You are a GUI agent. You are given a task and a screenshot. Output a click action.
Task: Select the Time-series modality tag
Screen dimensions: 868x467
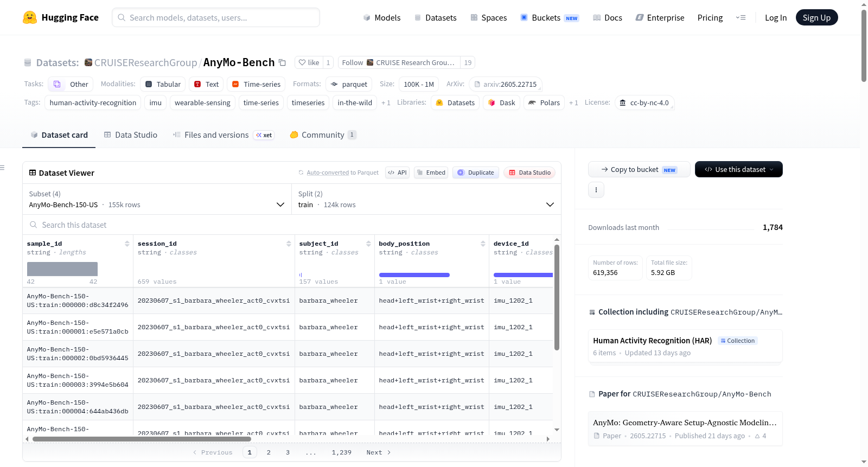[257, 84]
